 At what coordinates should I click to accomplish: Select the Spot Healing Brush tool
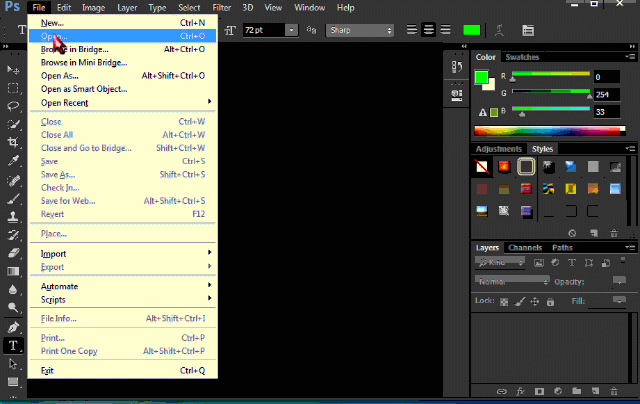pos(13,180)
